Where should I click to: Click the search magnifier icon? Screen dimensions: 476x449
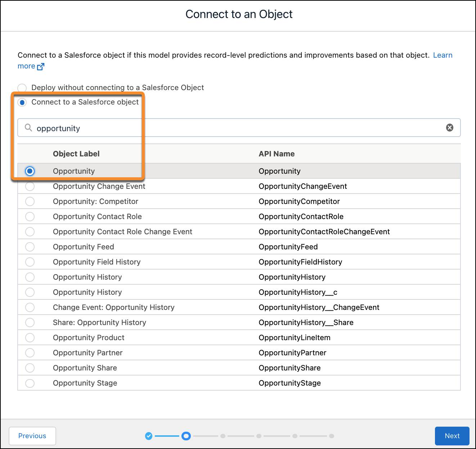[28, 128]
